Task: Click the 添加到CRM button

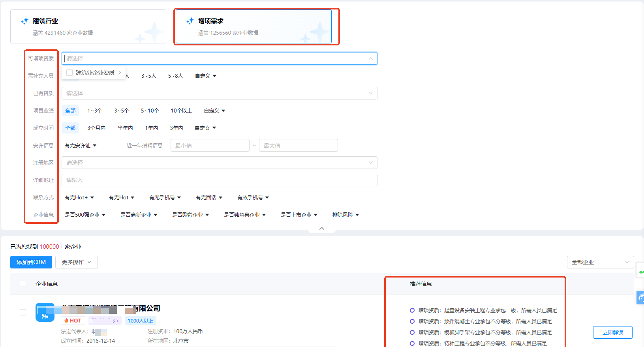Action: click(x=31, y=262)
